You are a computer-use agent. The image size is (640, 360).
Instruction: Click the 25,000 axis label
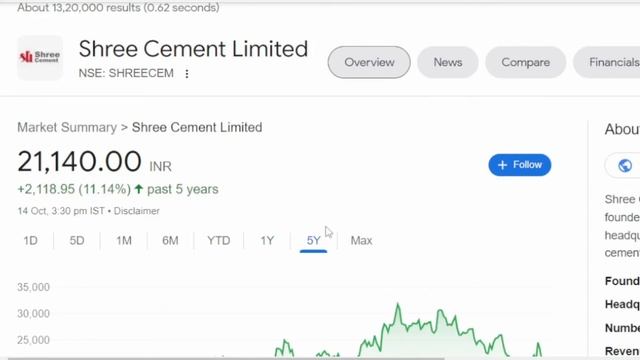(x=33, y=340)
